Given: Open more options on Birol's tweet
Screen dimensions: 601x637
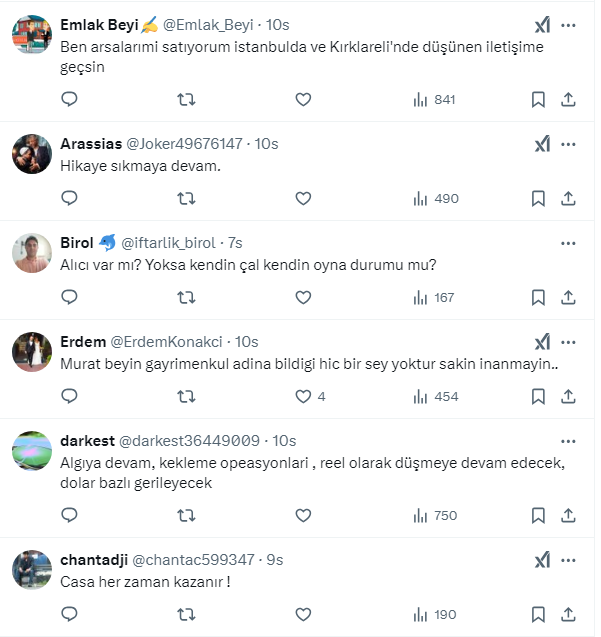Looking at the screenshot, I should click(568, 243).
